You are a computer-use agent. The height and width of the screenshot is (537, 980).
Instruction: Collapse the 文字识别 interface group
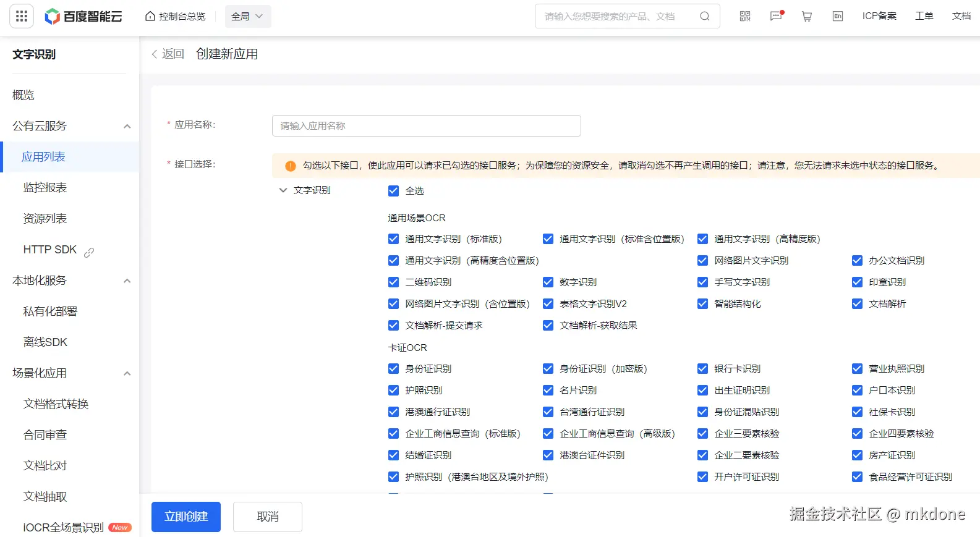pos(283,190)
